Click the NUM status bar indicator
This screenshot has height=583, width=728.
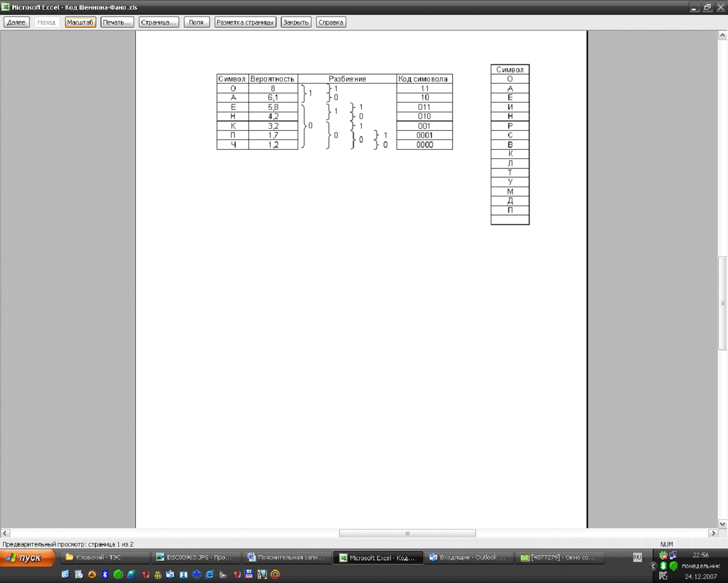(x=667, y=544)
